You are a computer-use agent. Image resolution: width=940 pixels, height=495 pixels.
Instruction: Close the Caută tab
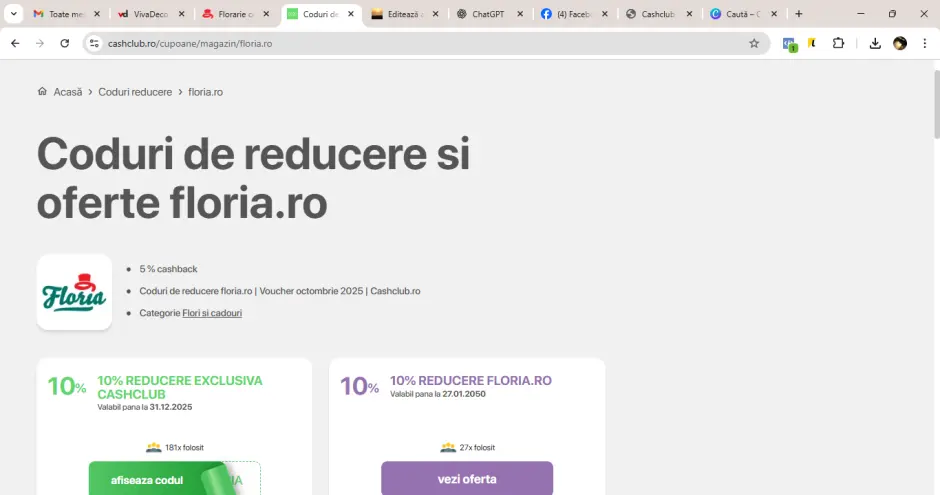774,14
